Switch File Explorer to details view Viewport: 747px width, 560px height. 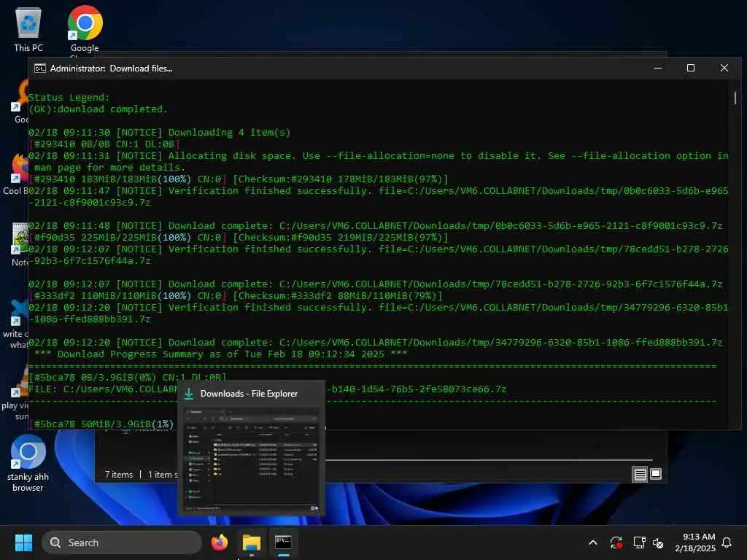click(x=640, y=474)
